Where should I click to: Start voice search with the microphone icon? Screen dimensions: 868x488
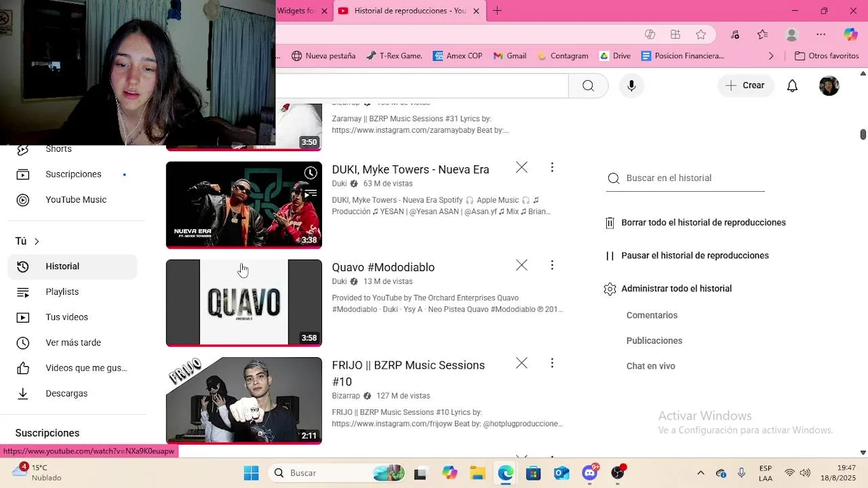pos(631,85)
